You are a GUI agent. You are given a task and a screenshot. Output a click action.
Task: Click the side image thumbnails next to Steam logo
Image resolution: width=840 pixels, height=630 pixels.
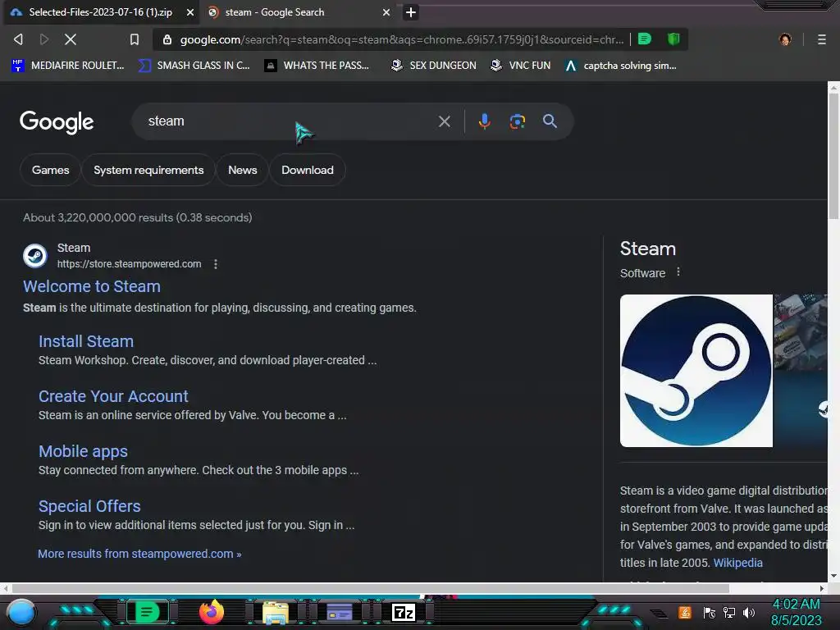point(801,371)
